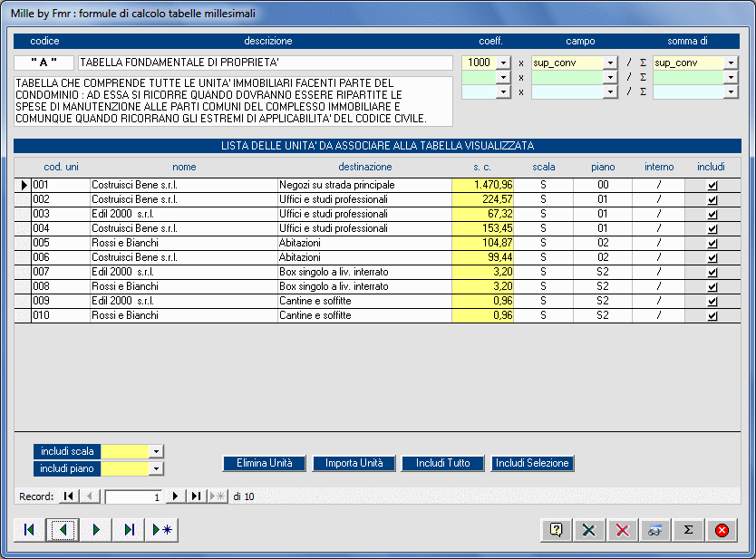Click the Includi Tutto button
756x559 pixels.
pyautogui.click(x=442, y=463)
